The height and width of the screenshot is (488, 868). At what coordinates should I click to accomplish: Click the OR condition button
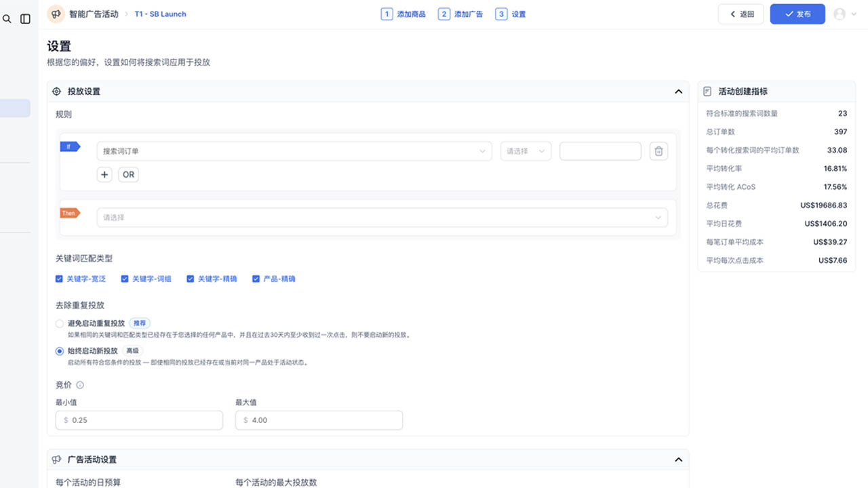point(128,175)
